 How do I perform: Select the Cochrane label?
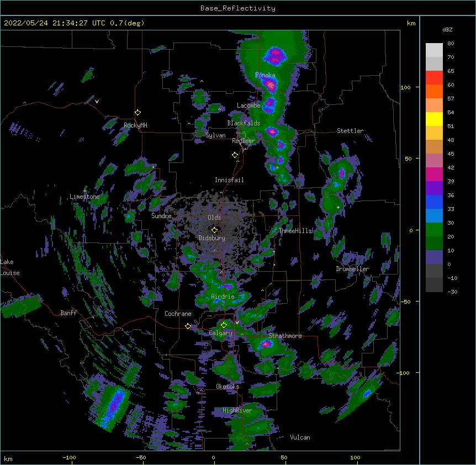pyautogui.click(x=178, y=314)
